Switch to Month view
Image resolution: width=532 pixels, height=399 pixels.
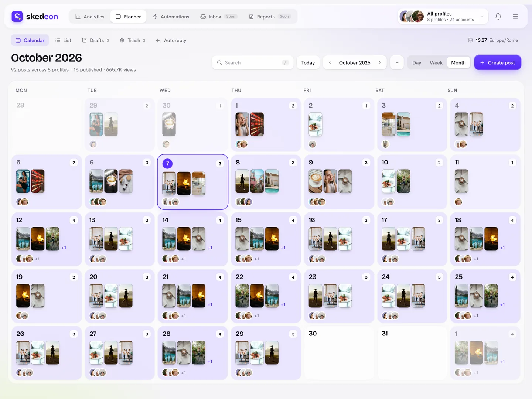pyautogui.click(x=458, y=62)
